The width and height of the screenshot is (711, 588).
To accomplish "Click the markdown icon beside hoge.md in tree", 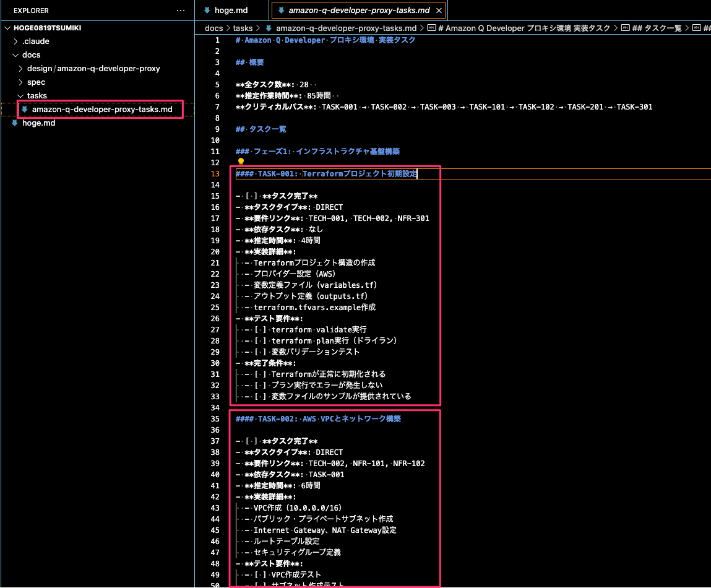I will click(14, 123).
